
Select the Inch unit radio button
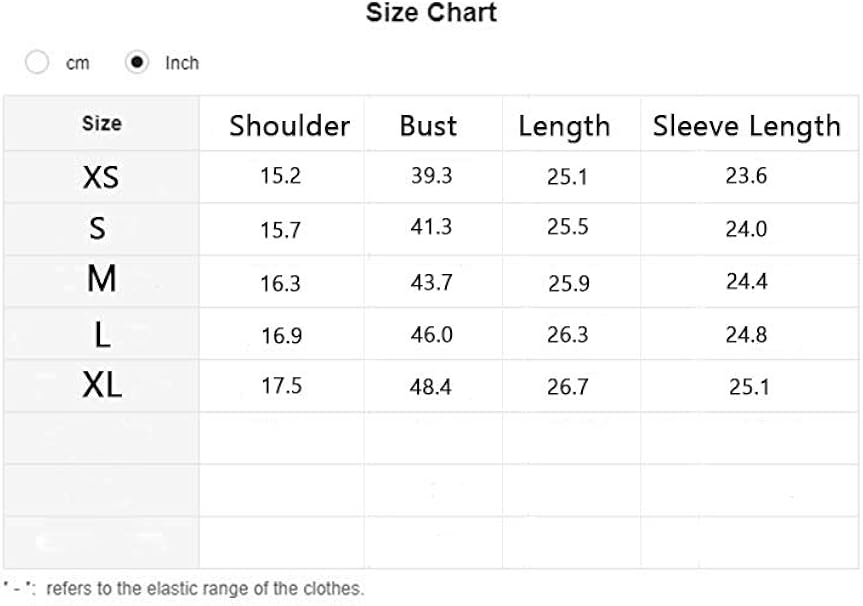[x=137, y=63]
